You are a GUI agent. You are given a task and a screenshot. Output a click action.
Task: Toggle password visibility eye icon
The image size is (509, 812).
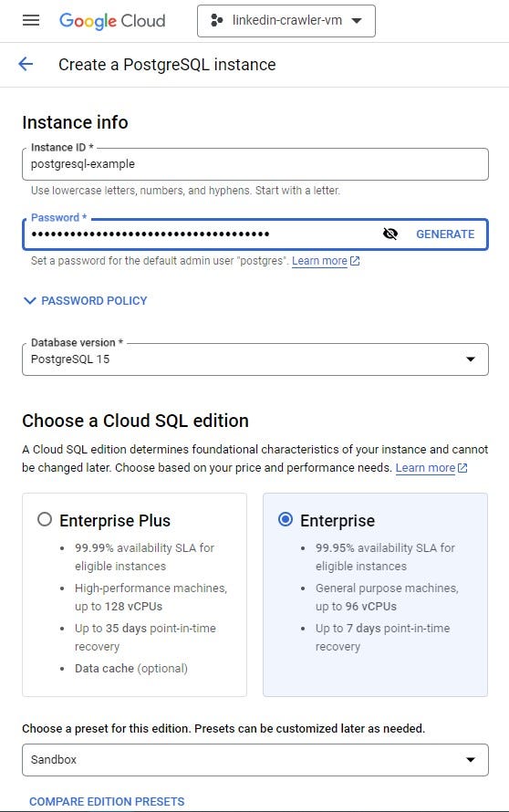[390, 234]
